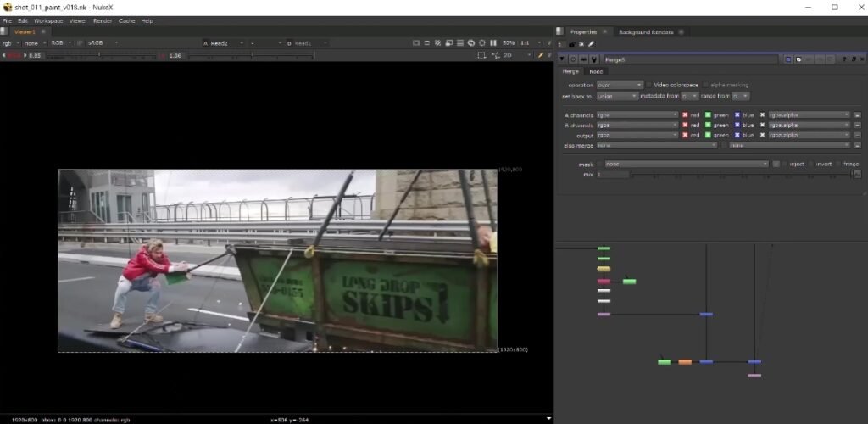Image resolution: width=868 pixels, height=424 pixels.
Task: Toggle the scanline render icon in viewer
Action: 460,42
